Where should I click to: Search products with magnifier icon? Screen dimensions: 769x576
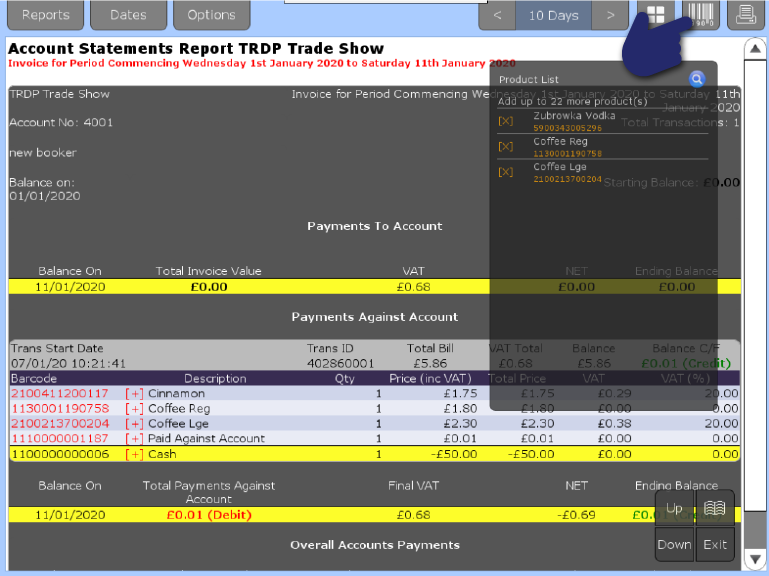(697, 79)
